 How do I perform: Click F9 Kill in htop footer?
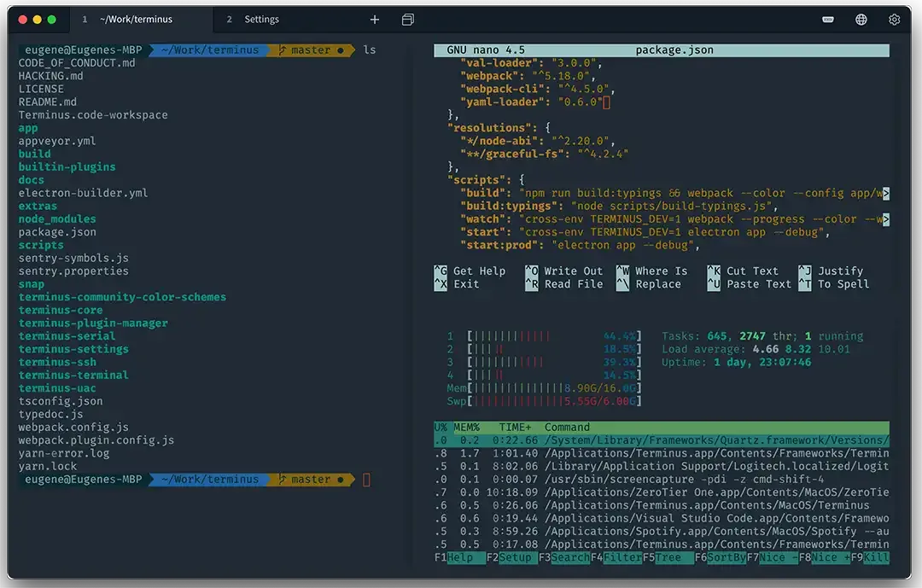pos(870,557)
